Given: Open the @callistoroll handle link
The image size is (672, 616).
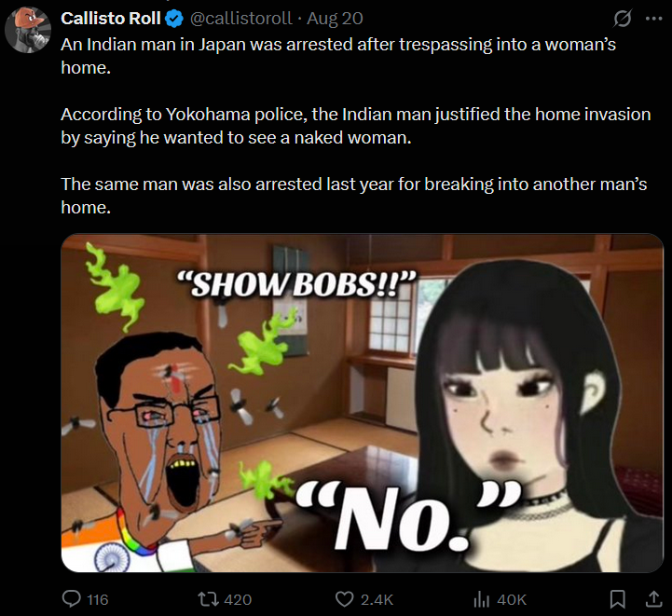Looking at the screenshot, I should (240, 19).
